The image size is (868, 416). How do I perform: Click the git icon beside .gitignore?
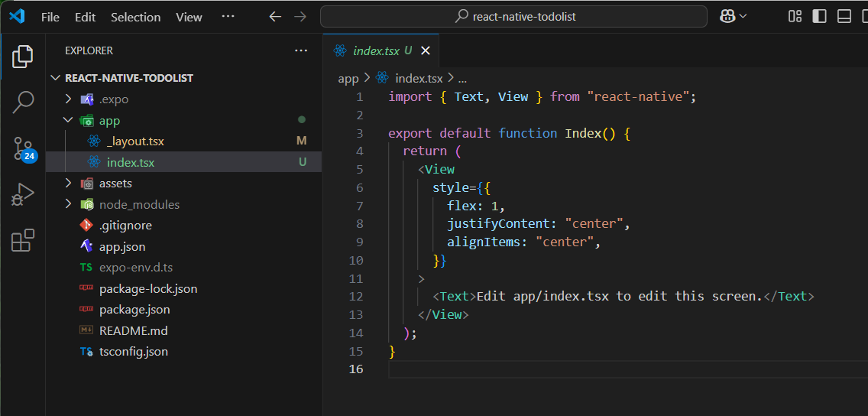point(86,225)
